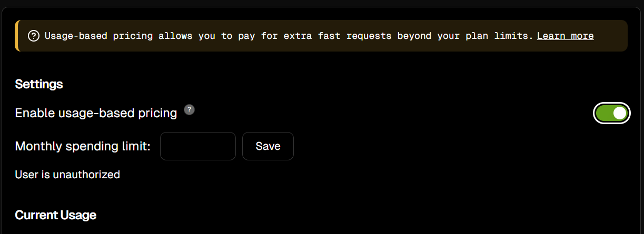
Task: Click the gray circular help icon
Action: click(190, 110)
